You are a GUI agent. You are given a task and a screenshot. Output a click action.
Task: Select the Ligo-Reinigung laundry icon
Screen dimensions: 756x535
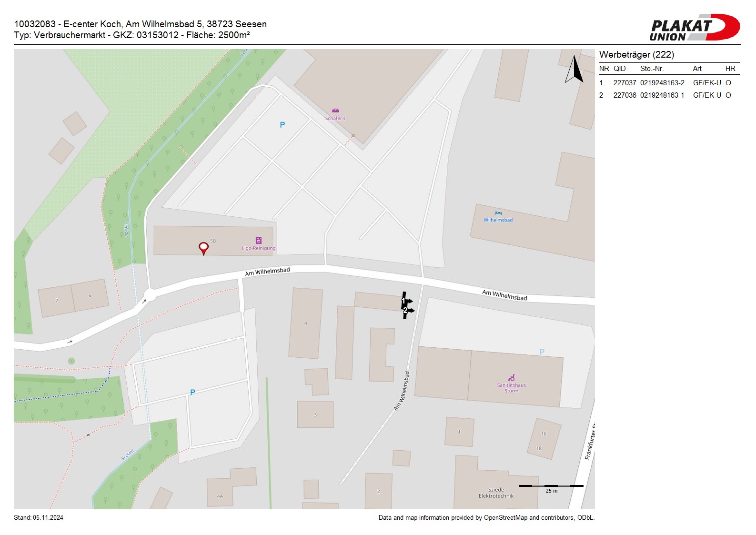click(x=258, y=241)
